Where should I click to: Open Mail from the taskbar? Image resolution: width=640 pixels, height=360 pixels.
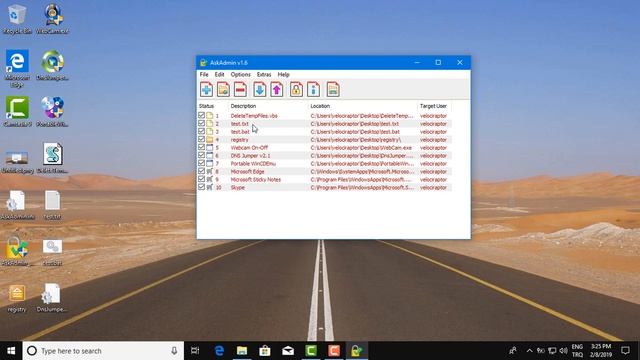pos(288,351)
